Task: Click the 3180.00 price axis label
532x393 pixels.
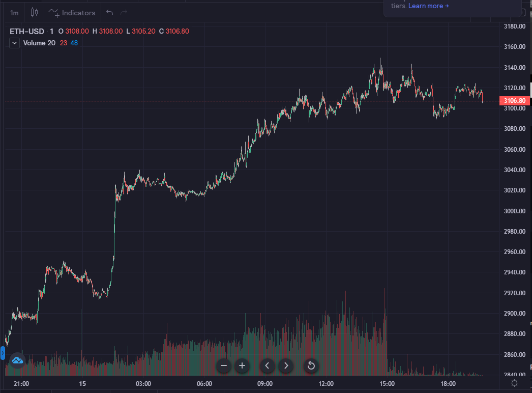Action: (x=514, y=26)
